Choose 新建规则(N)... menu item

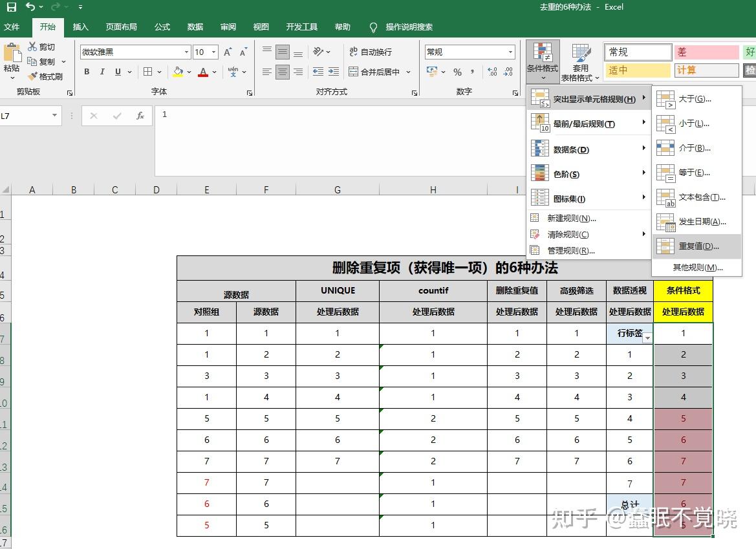click(589, 219)
